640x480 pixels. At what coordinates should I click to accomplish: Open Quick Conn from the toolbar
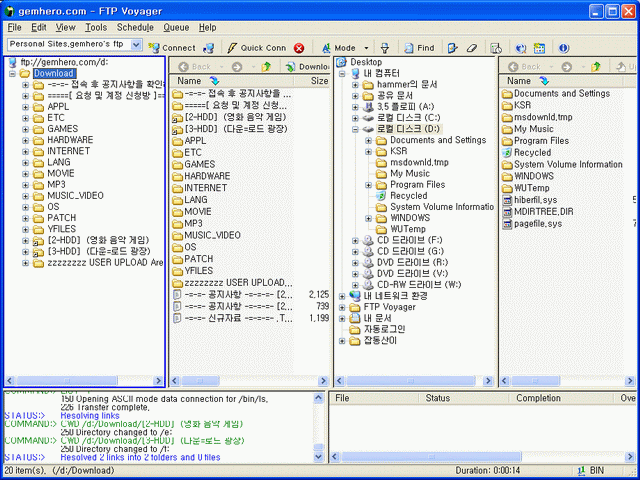tap(256, 48)
